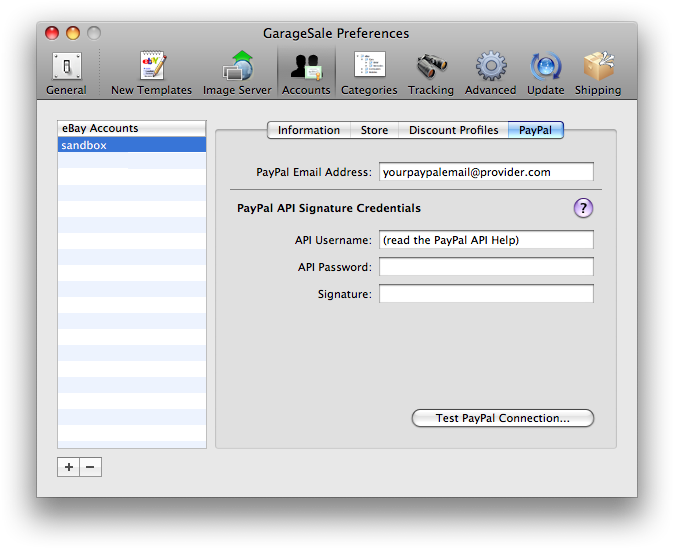Switch to the Discount Profiles tab

tap(453, 130)
